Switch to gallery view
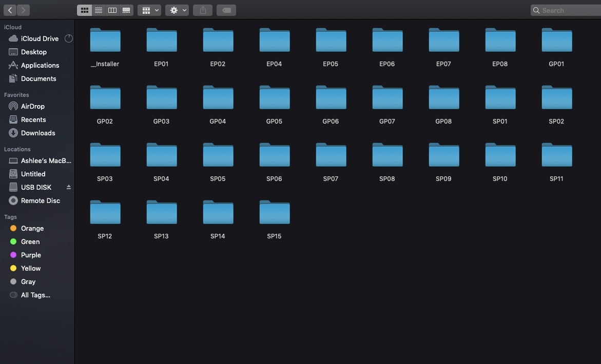This screenshot has height=364, width=601. click(126, 10)
